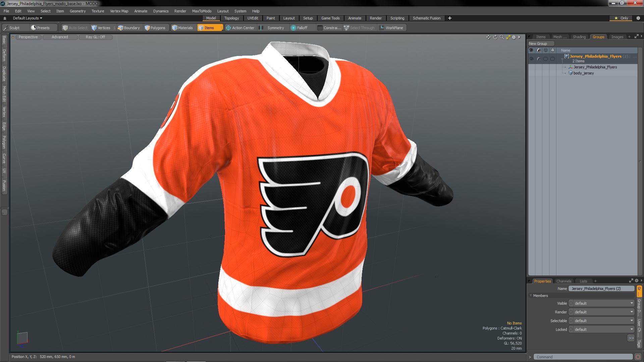Select the Jersey_Philadelphia_Flyers locator child item
Image resolution: width=644 pixels, height=362 pixels.
tap(595, 67)
